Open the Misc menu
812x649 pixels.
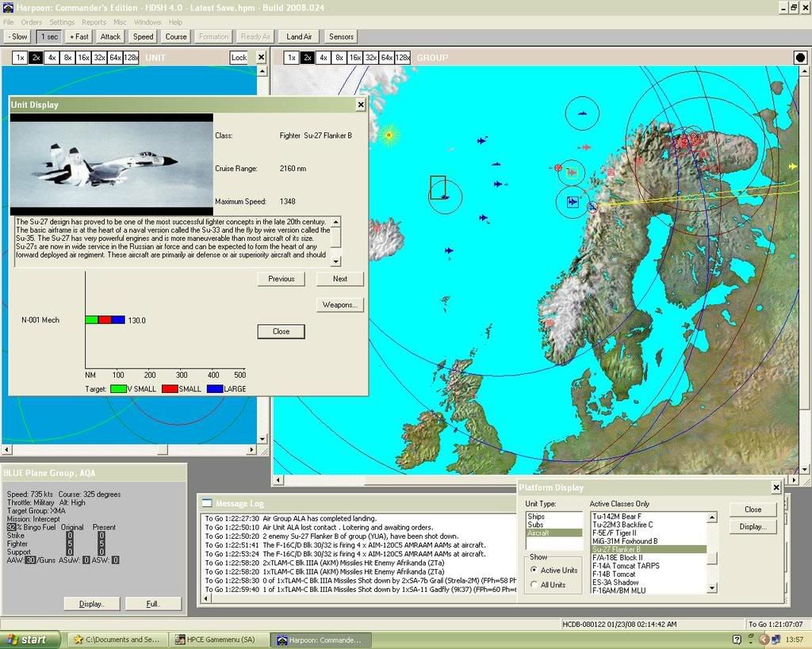coord(120,22)
